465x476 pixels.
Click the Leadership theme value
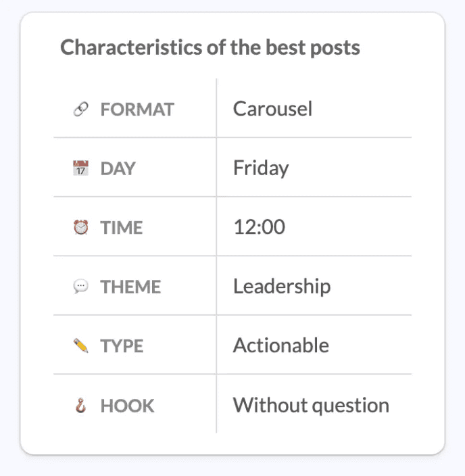[282, 286]
